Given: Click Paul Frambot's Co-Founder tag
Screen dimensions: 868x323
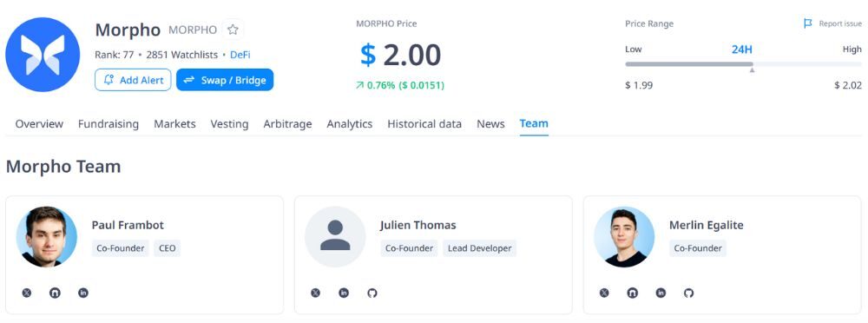Looking at the screenshot, I should 121,248.
